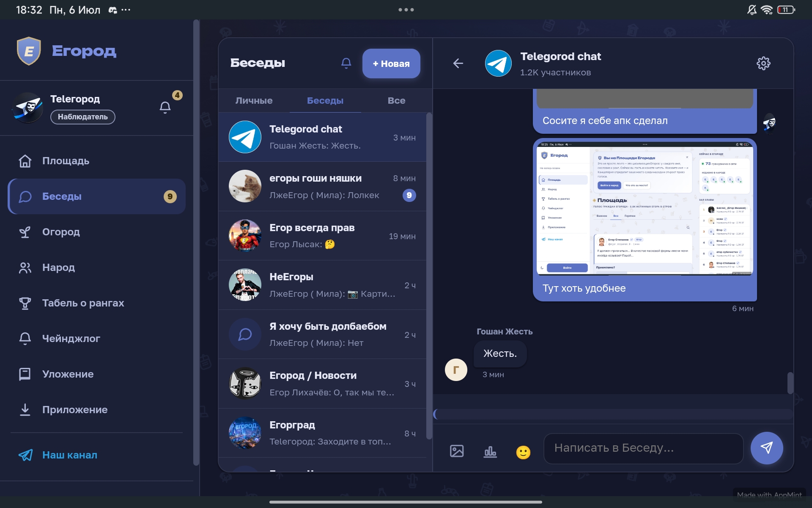This screenshot has width=812, height=508.
Task: Toggle notifications bell in Беседы header
Action: click(346, 63)
